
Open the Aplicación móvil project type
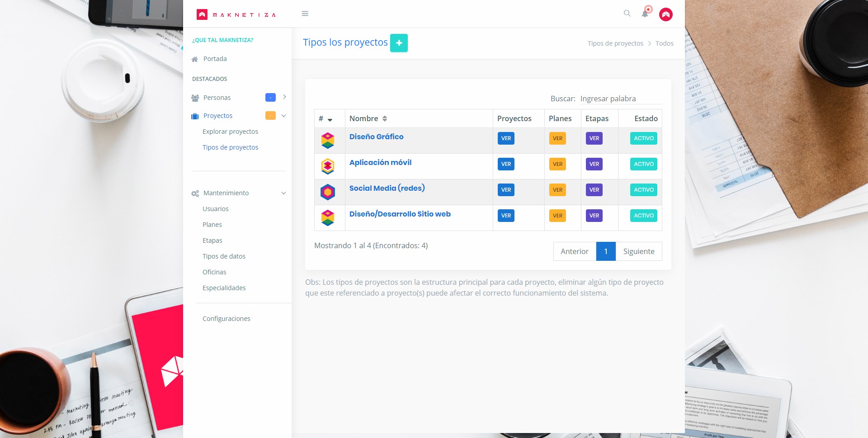pyautogui.click(x=380, y=162)
